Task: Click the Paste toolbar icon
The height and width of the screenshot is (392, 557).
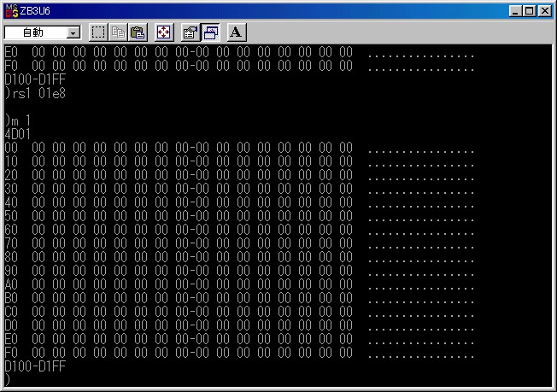Action: 138,32
